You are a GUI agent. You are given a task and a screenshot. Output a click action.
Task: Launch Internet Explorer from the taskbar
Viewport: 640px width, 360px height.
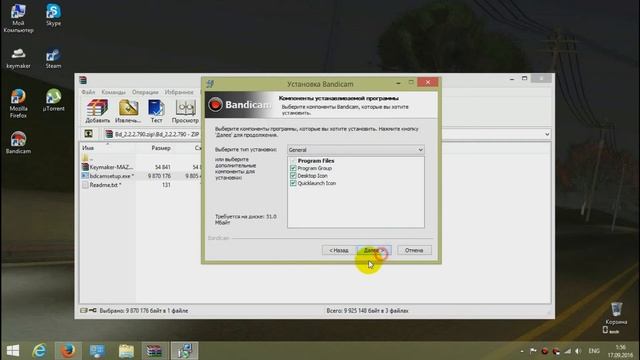point(40,351)
